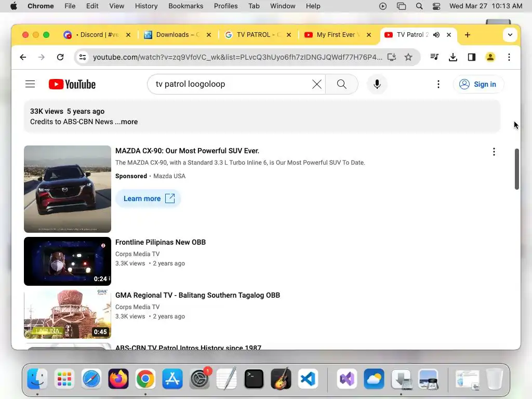Image resolution: width=532 pixels, height=399 pixels.
Task: Launch Firefox from the Dock
Action: (118, 379)
